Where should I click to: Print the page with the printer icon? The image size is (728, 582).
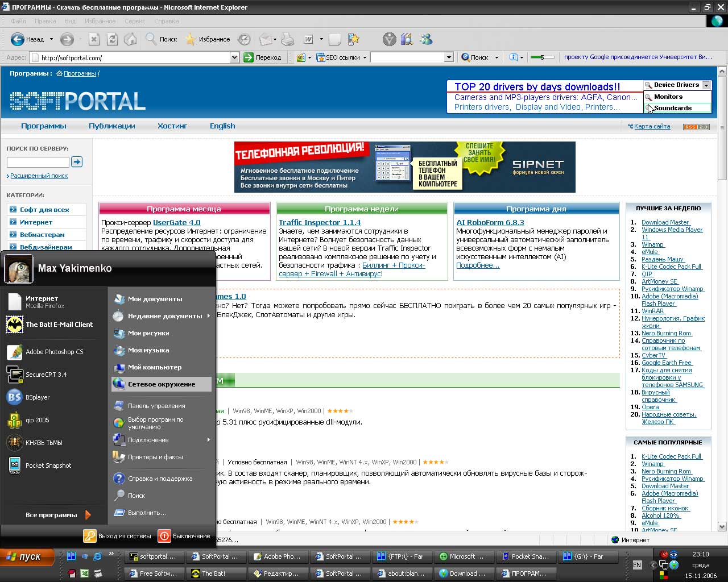288,39
